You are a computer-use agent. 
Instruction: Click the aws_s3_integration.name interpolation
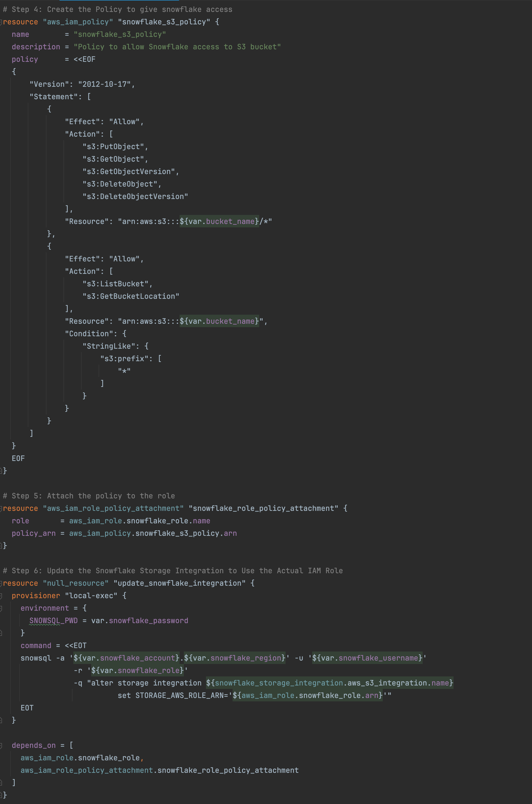coord(330,683)
